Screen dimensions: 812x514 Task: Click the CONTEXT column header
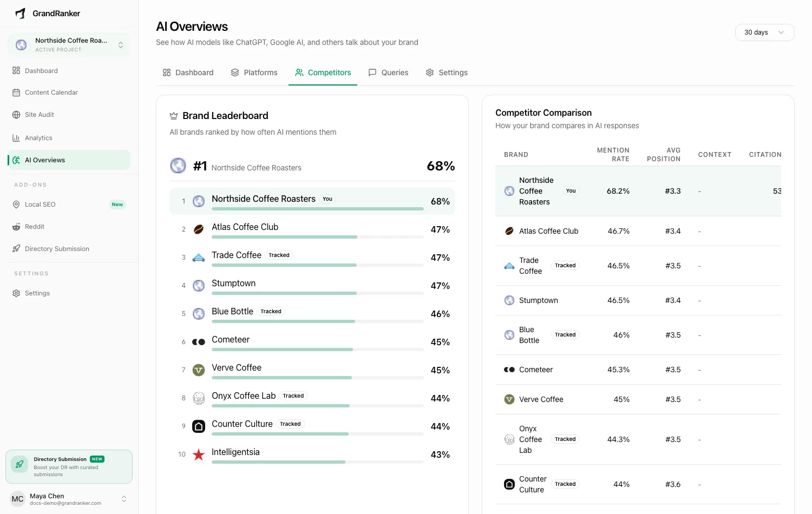coord(715,155)
